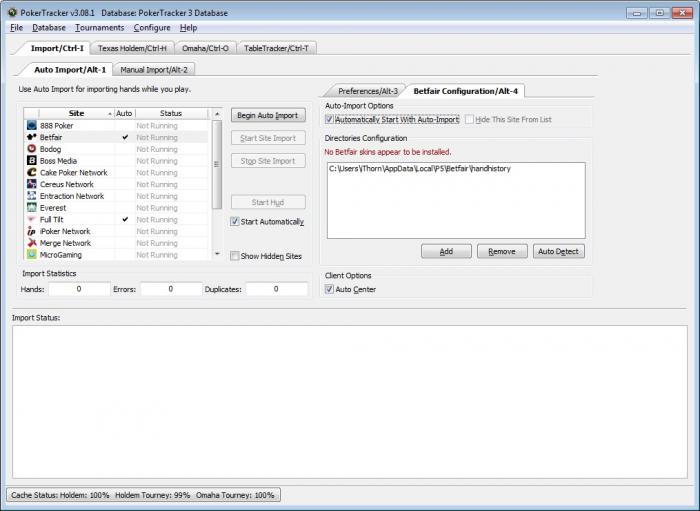
Task: Open the Database menu
Action: (49, 28)
